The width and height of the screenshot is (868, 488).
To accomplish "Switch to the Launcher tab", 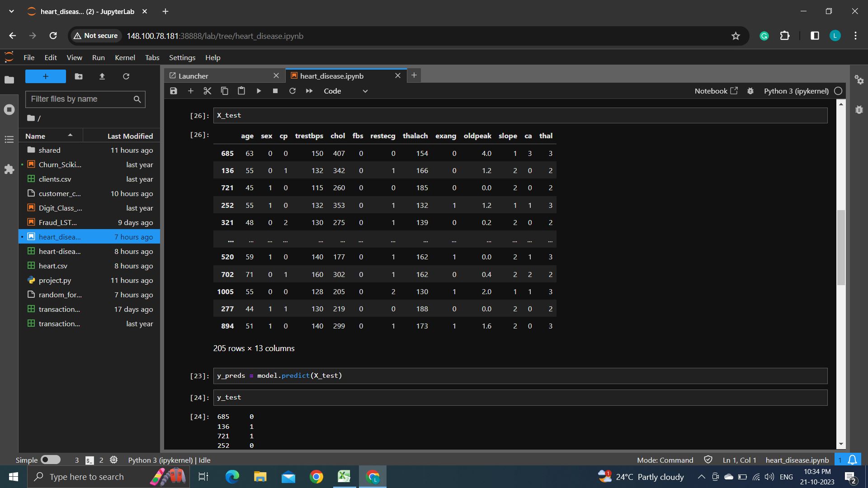I will (193, 76).
